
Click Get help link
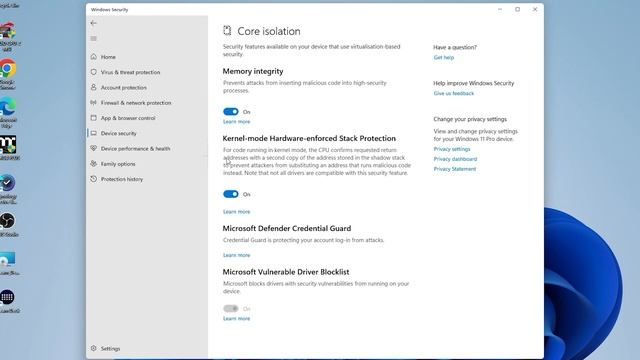click(x=444, y=58)
